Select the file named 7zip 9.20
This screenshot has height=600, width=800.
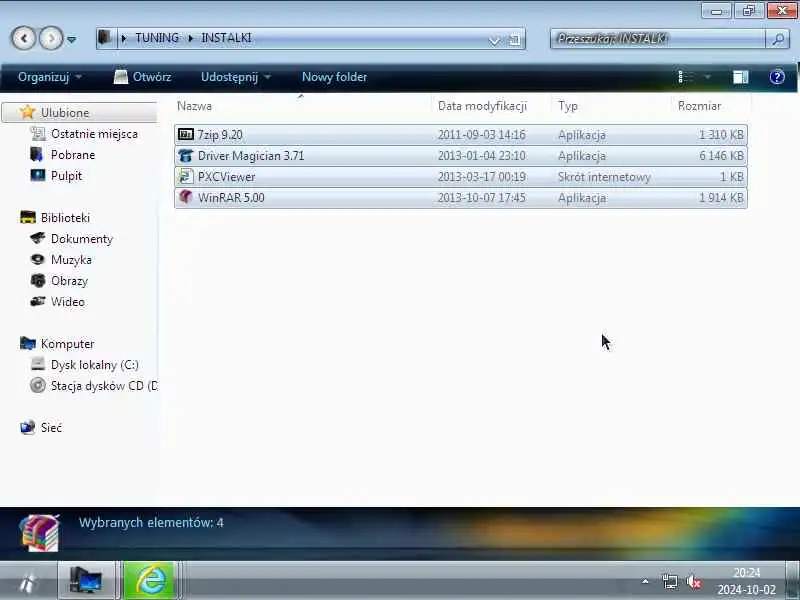[x=220, y=135]
